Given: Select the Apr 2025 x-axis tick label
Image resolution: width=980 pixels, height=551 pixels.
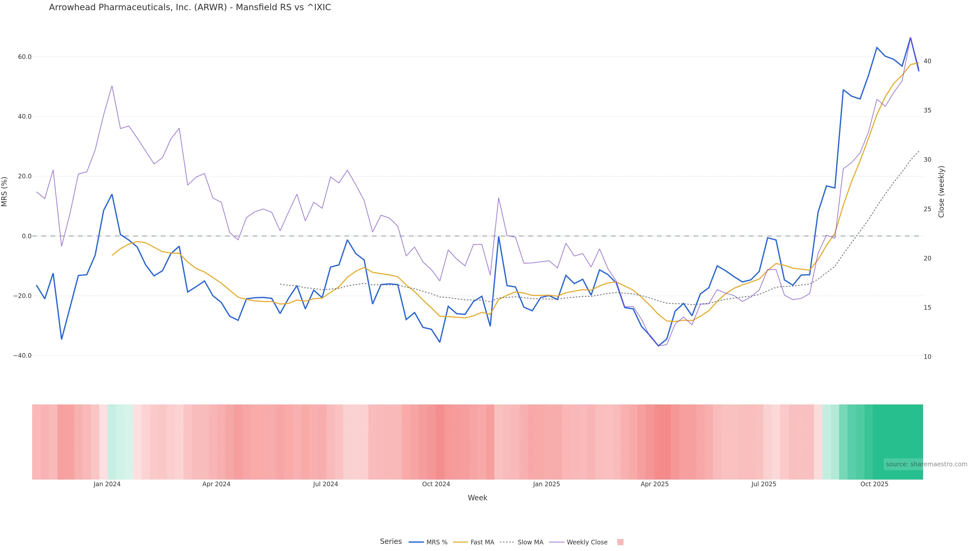Looking at the screenshot, I should (x=654, y=484).
